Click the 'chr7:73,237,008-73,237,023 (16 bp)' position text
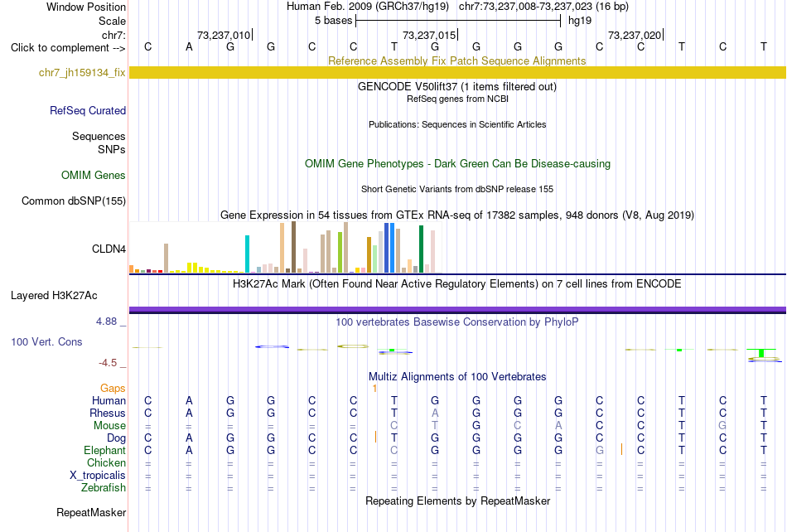787x532 pixels. [543, 7]
